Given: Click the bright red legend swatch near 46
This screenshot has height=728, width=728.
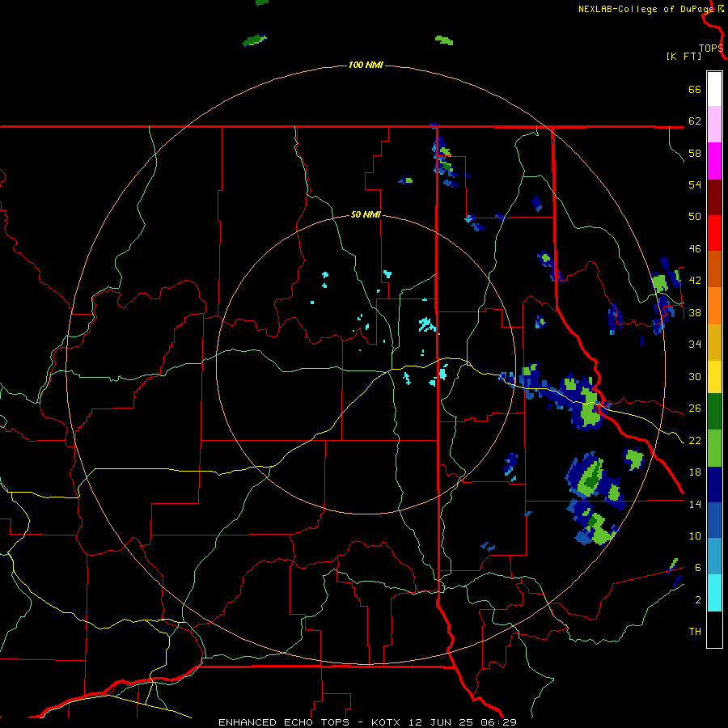Looking at the screenshot, I should tap(714, 233).
